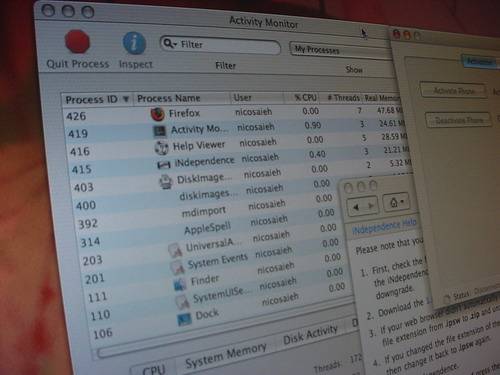Image resolution: width=500 pixels, height=375 pixels.
Task: Click the red Quit Process icon
Action: point(77,42)
